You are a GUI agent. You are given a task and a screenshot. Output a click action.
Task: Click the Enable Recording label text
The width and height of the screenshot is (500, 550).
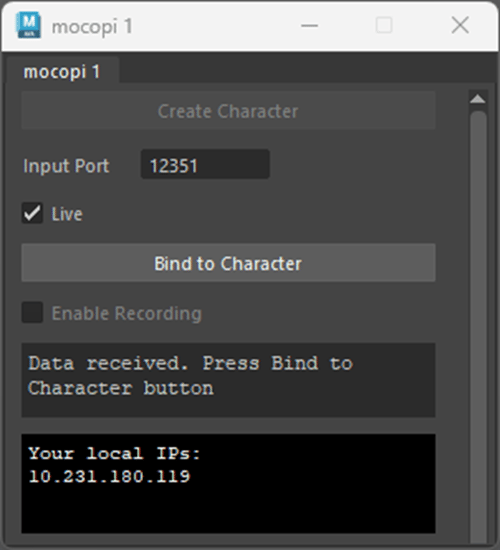coord(127,313)
